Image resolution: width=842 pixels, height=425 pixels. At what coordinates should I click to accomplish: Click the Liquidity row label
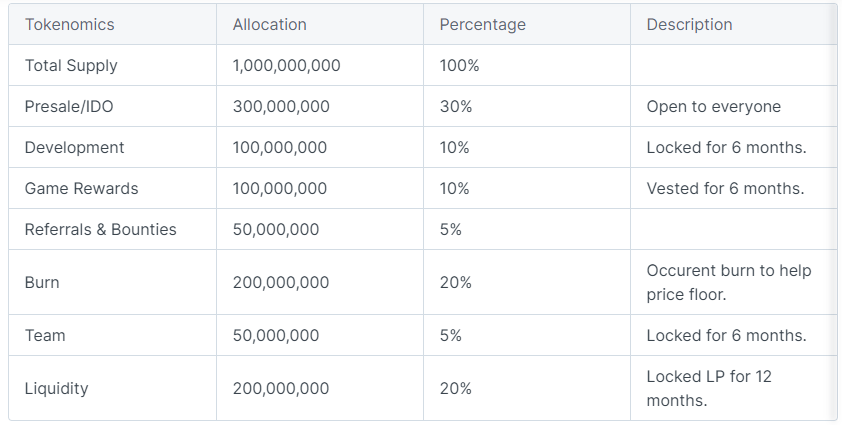pyautogui.click(x=56, y=388)
